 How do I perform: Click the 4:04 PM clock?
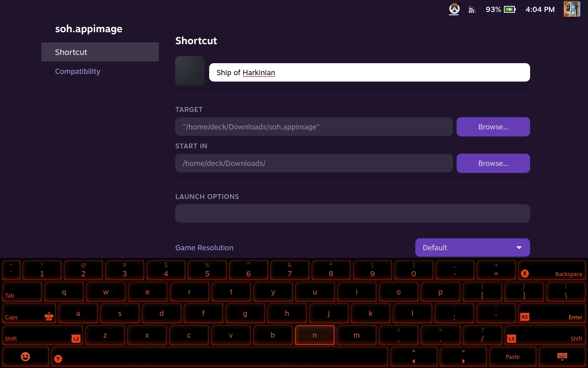click(x=540, y=10)
